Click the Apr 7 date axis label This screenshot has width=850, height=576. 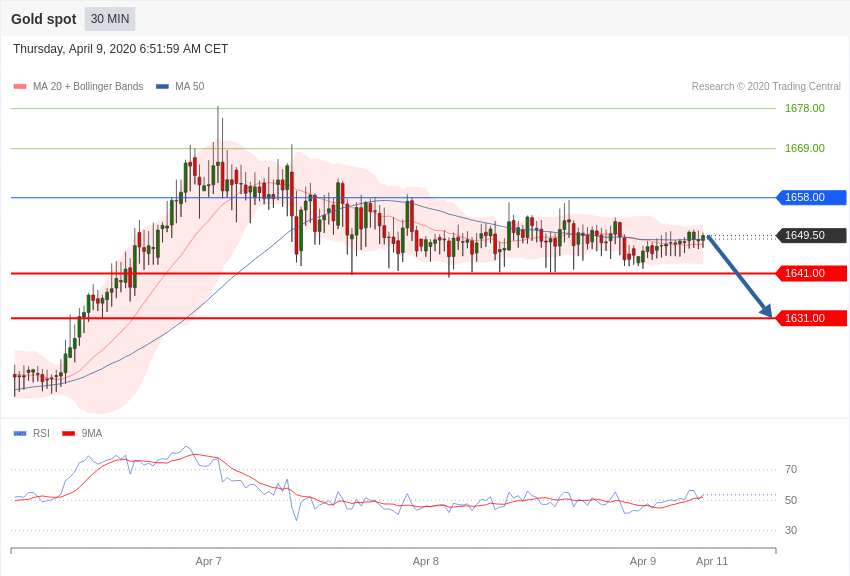pyautogui.click(x=208, y=561)
